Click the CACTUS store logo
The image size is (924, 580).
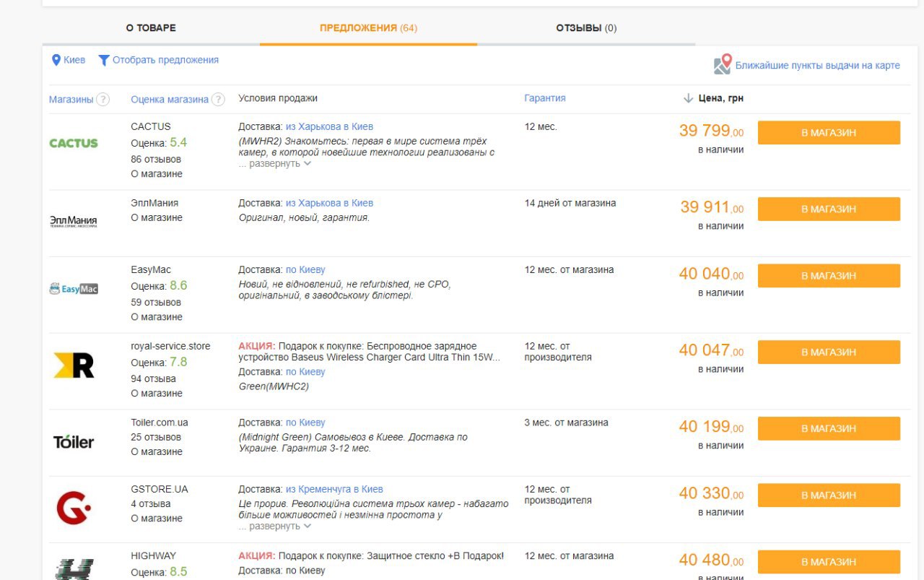tap(74, 143)
